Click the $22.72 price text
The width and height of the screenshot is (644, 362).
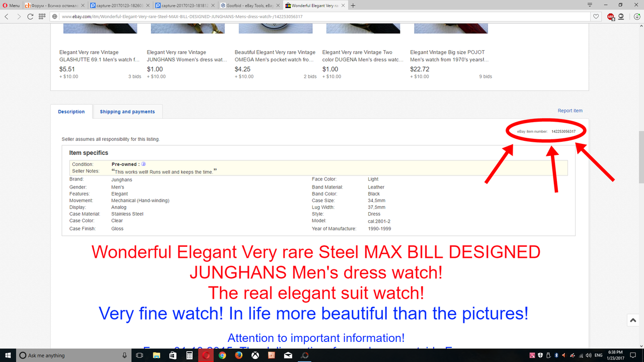[x=420, y=69]
